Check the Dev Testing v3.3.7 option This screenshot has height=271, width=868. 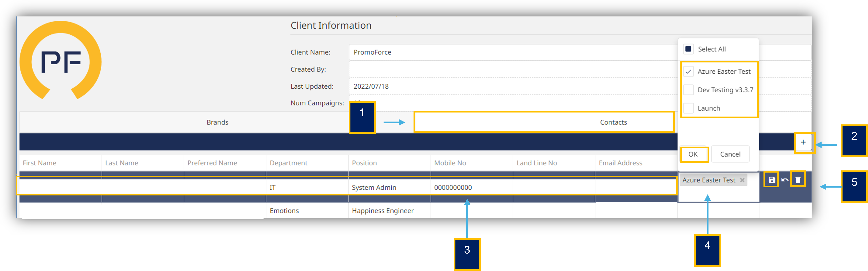688,90
